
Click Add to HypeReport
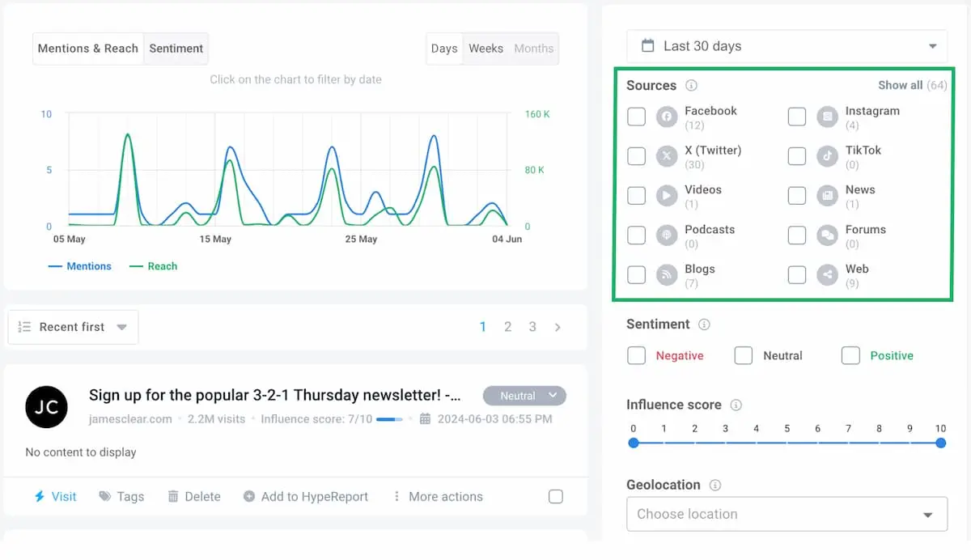pyautogui.click(x=306, y=496)
